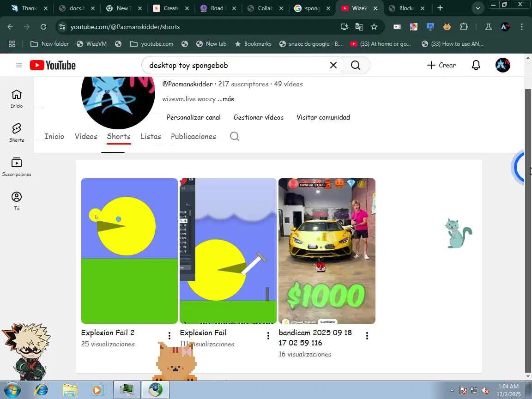Click the magnifier search button
Screen dimensions: 532x399
(x=355, y=65)
